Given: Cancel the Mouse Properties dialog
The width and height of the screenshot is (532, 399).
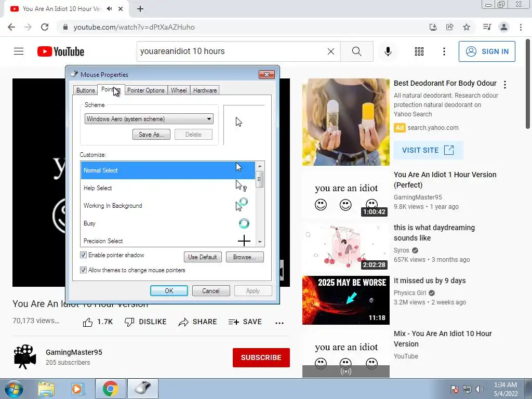Looking at the screenshot, I should click(x=211, y=291).
